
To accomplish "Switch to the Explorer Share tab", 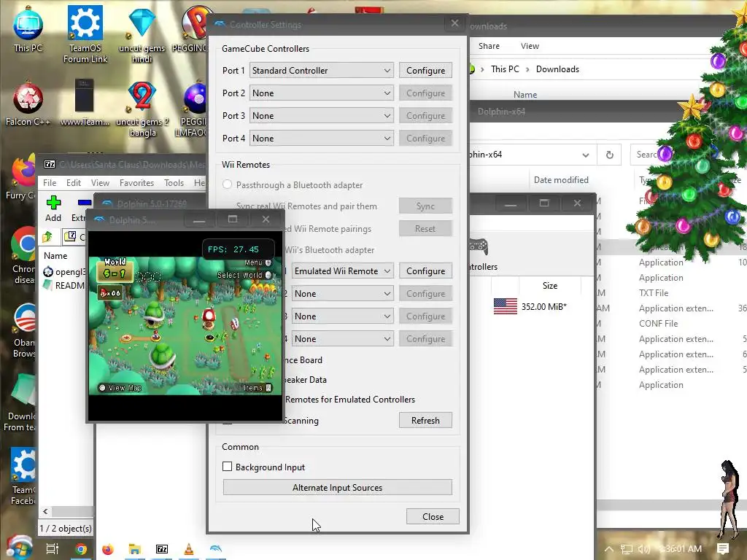I will [x=489, y=46].
